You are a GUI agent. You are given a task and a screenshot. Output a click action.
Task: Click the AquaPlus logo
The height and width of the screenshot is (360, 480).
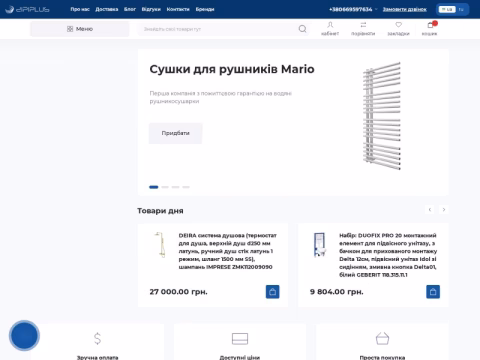(x=27, y=9)
